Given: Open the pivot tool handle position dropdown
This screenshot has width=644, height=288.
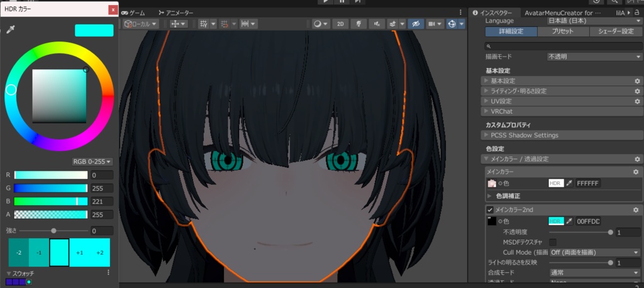Looking at the screenshot, I should [179, 24].
